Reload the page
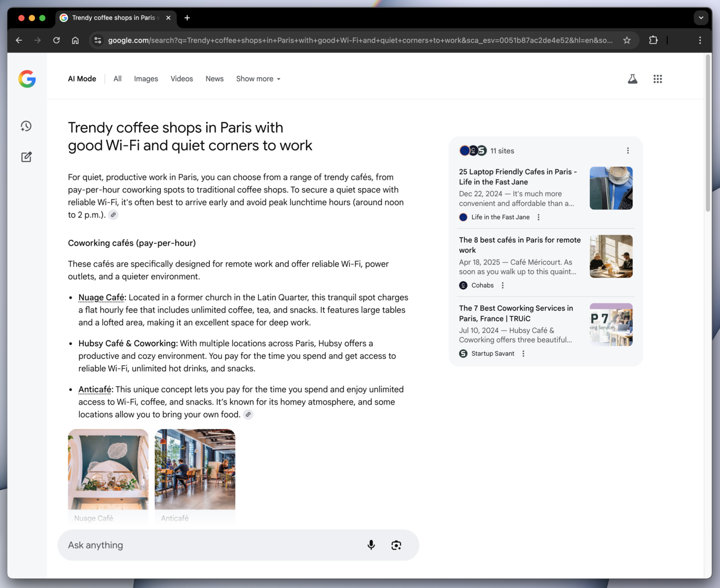The height and width of the screenshot is (588, 720). (x=56, y=40)
